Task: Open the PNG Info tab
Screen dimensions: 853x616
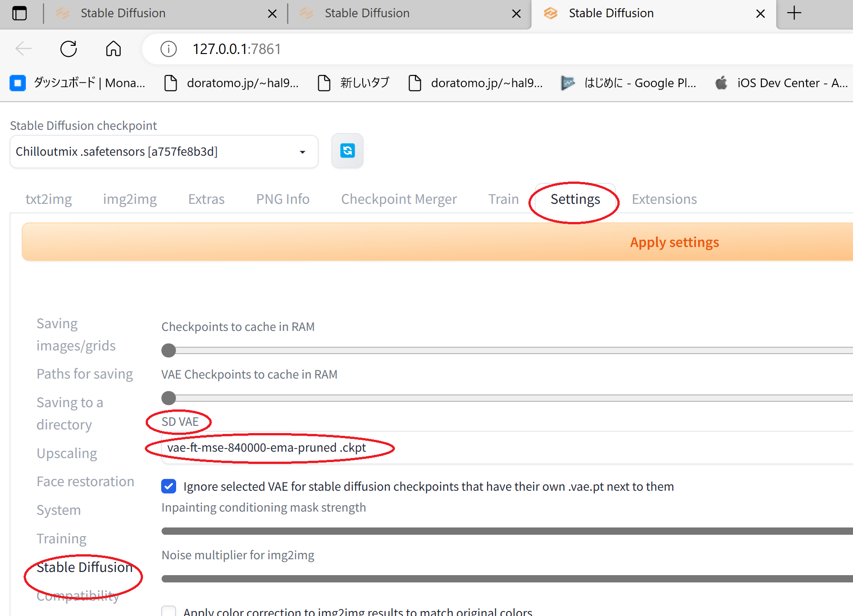Action: (283, 199)
